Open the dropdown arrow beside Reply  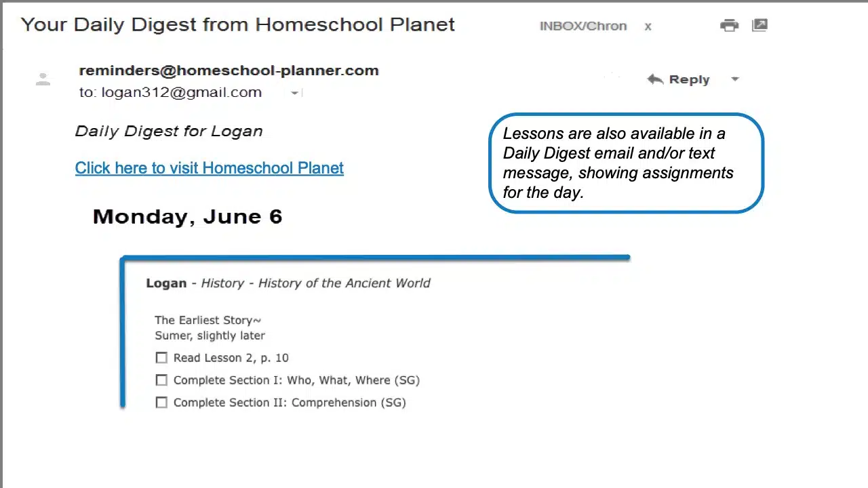(735, 79)
